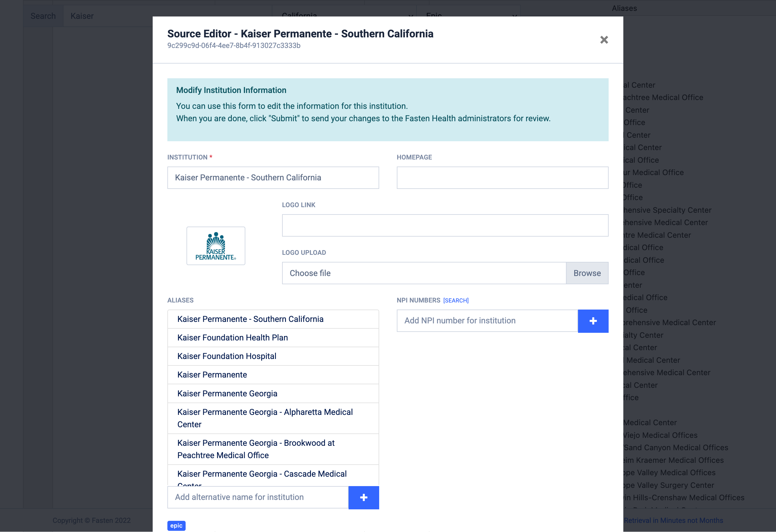Add alias using the plus button
This screenshot has height=532, width=776.
364,497
